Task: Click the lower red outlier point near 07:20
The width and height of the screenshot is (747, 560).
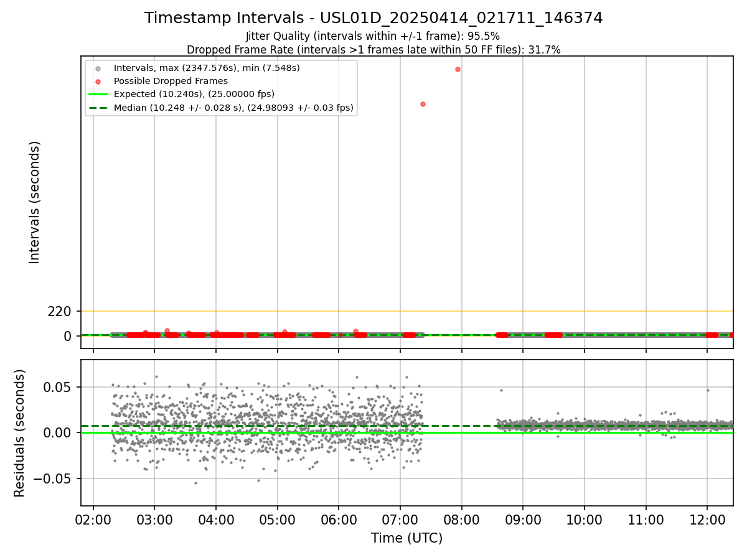Action: (423, 104)
